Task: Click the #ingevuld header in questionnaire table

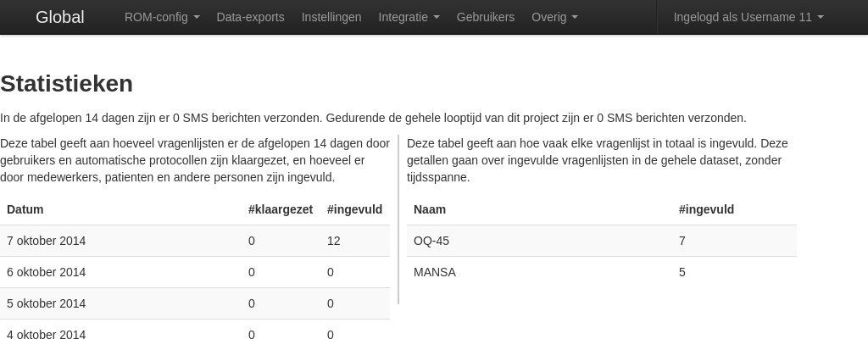Action: pos(706,209)
